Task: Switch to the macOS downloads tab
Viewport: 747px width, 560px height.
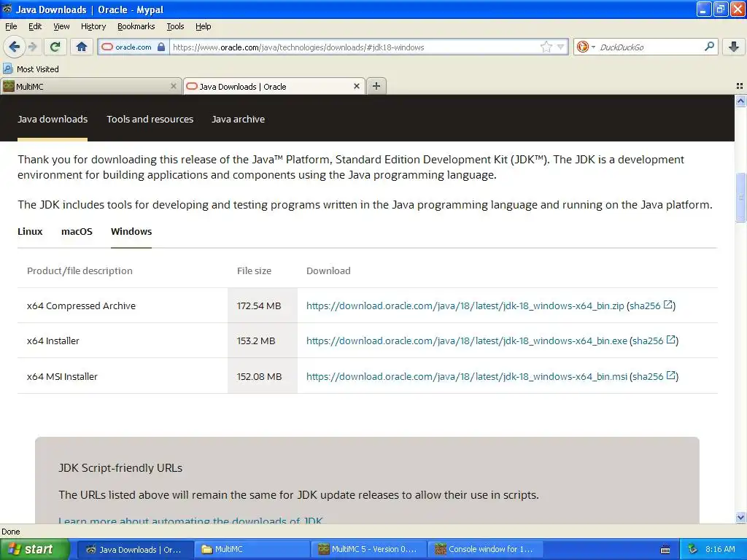Action: click(77, 231)
